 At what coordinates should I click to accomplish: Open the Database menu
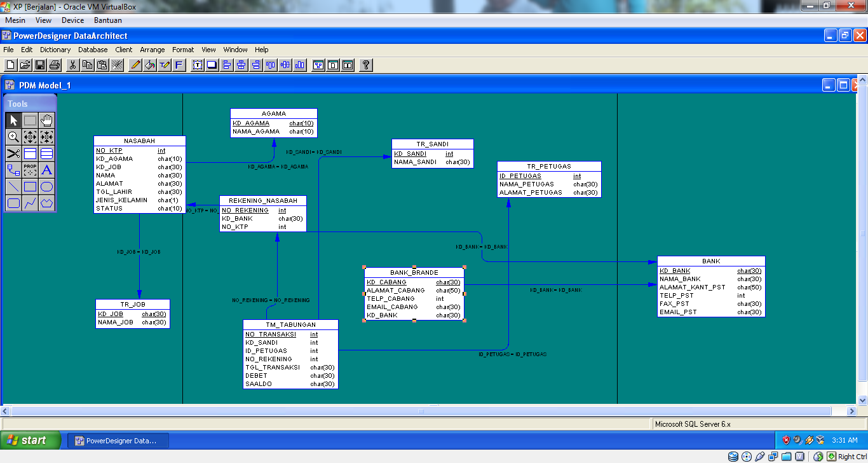[93, 50]
